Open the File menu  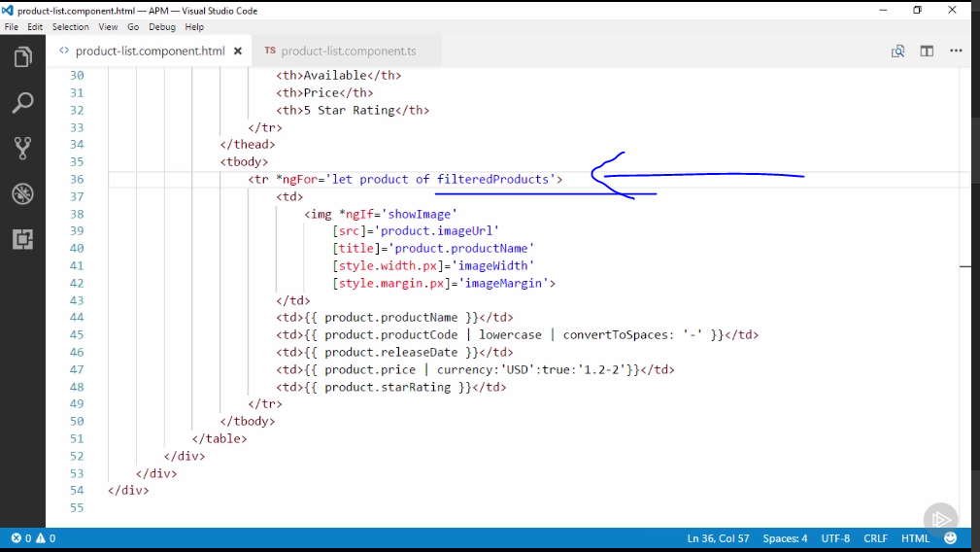pyautogui.click(x=12, y=27)
